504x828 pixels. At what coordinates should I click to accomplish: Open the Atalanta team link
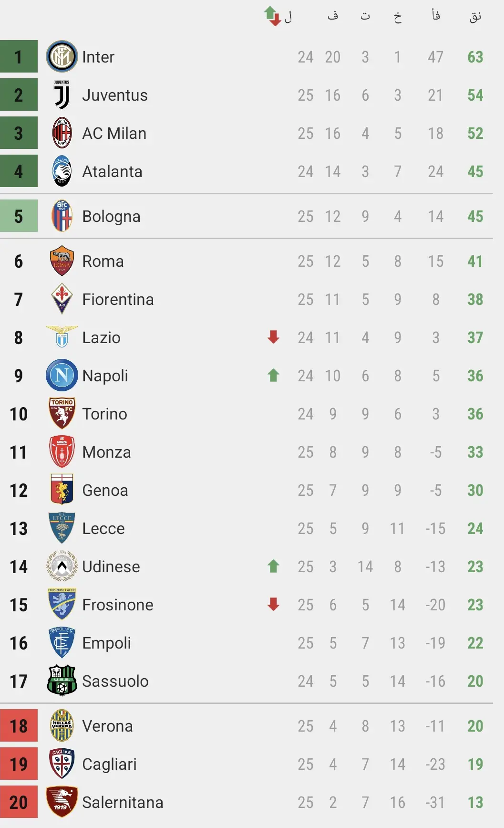tap(112, 171)
